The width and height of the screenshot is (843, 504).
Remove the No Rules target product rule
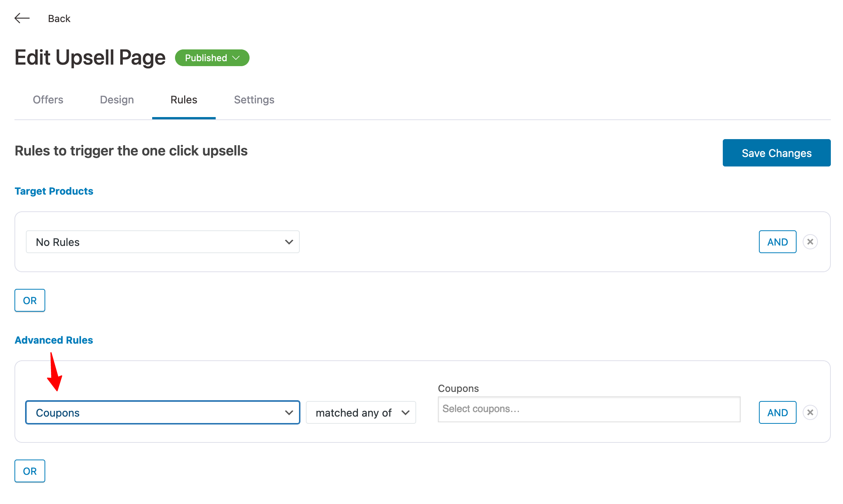pyautogui.click(x=810, y=242)
